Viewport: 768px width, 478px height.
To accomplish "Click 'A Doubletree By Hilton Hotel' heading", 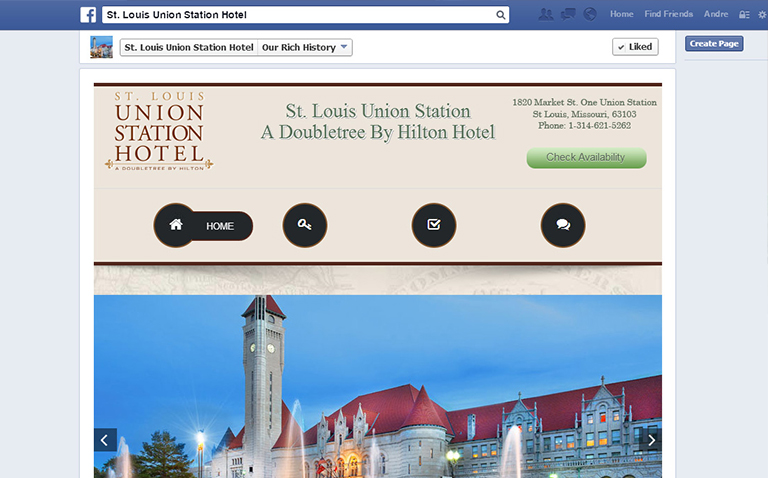I will [x=378, y=132].
